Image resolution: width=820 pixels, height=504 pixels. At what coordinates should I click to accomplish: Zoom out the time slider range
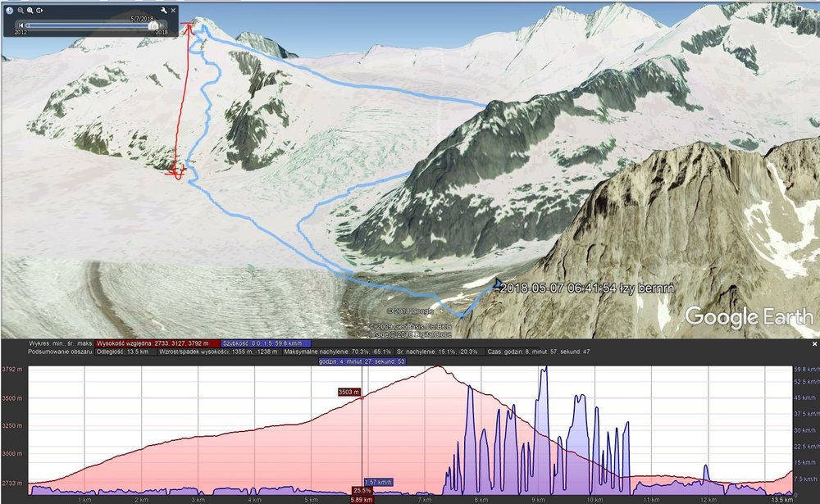20,10
